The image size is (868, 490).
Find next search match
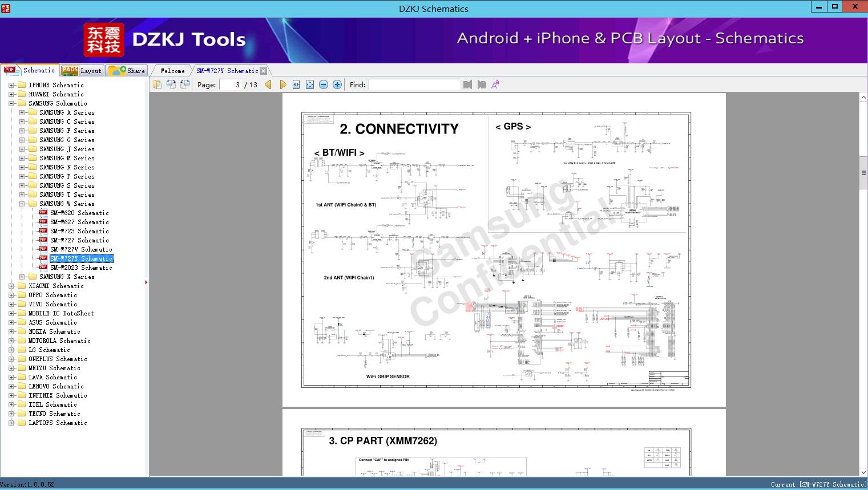(x=482, y=84)
